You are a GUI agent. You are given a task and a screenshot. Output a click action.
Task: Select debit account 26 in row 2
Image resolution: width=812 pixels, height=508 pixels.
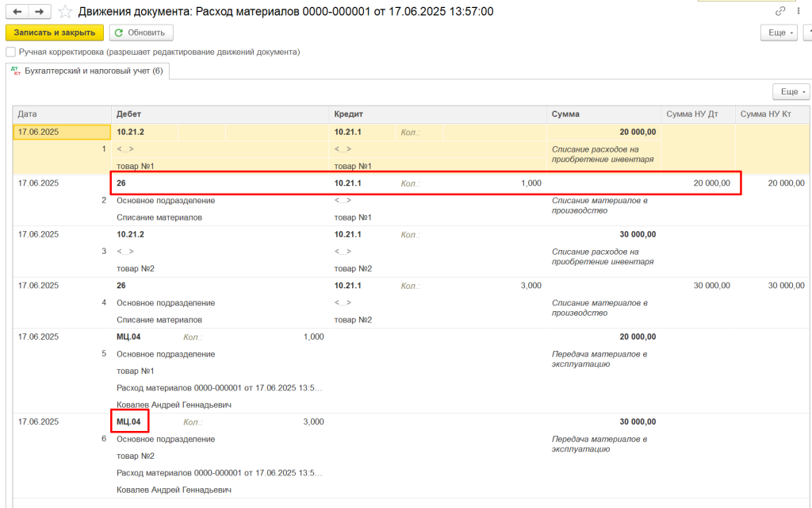tap(121, 183)
